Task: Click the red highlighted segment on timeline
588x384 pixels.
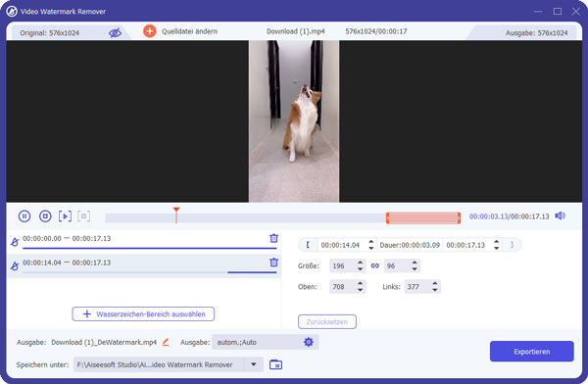Action: click(x=423, y=217)
